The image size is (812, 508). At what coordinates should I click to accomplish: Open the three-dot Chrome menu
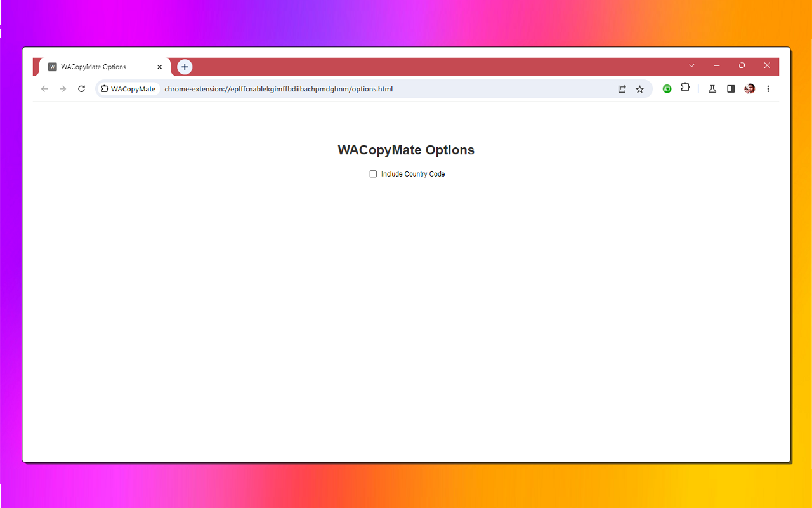tap(768, 89)
